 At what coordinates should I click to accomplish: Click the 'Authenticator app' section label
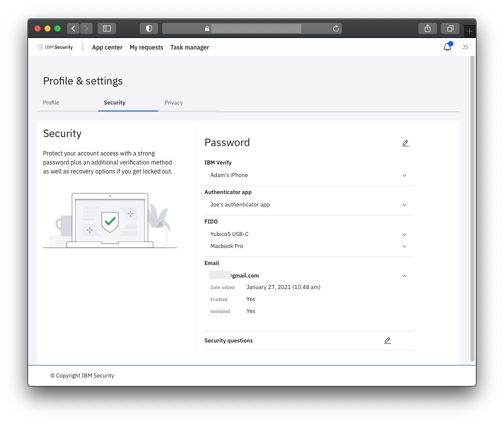click(x=228, y=192)
